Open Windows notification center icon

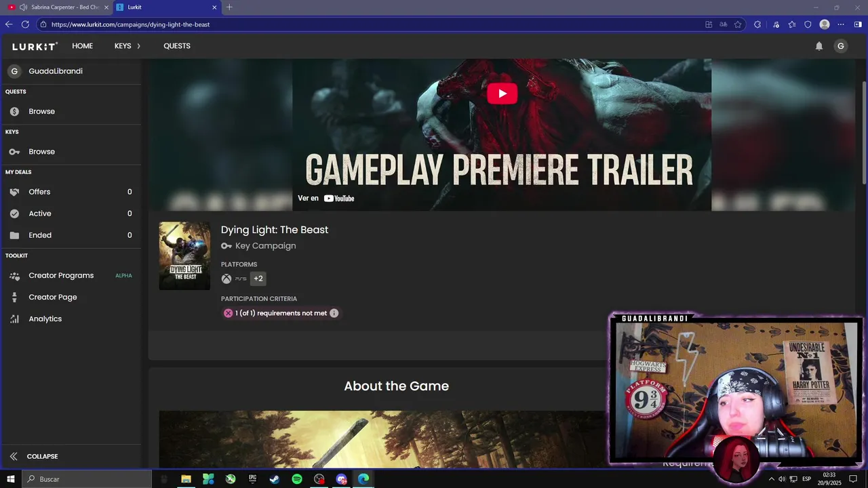point(853,479)
